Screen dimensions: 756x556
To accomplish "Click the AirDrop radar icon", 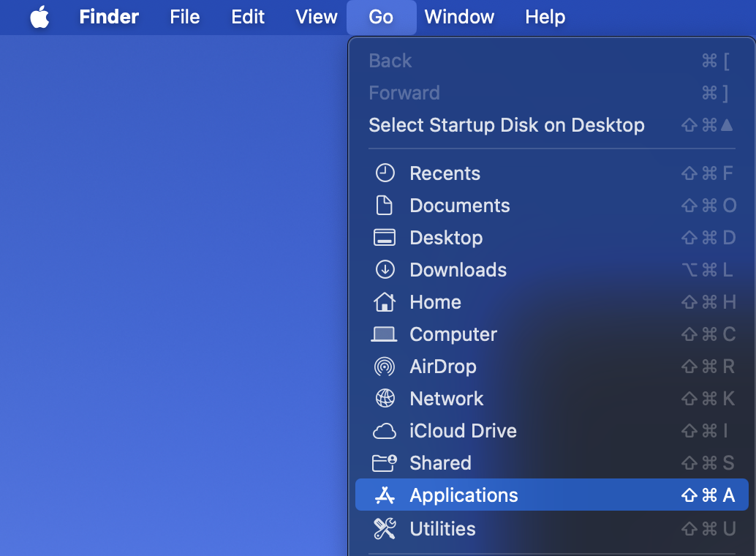I will [385, 367].
